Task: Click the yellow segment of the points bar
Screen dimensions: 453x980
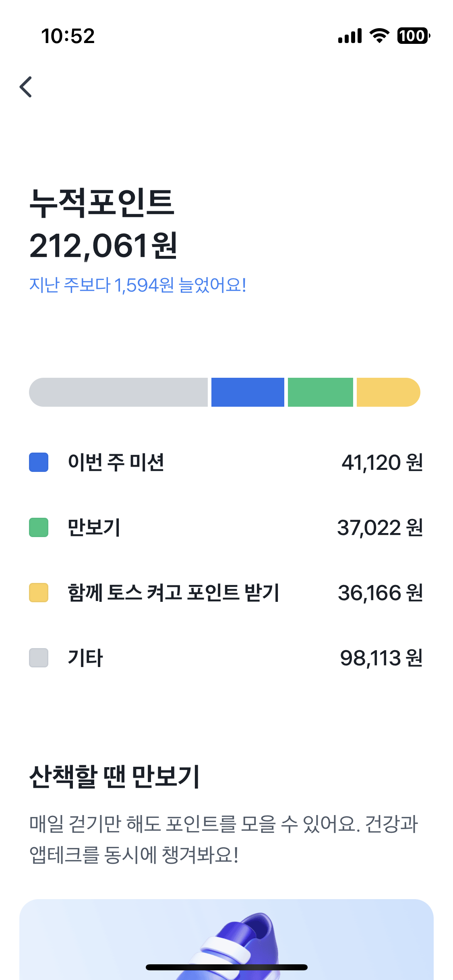Action: tap(388, 392)
